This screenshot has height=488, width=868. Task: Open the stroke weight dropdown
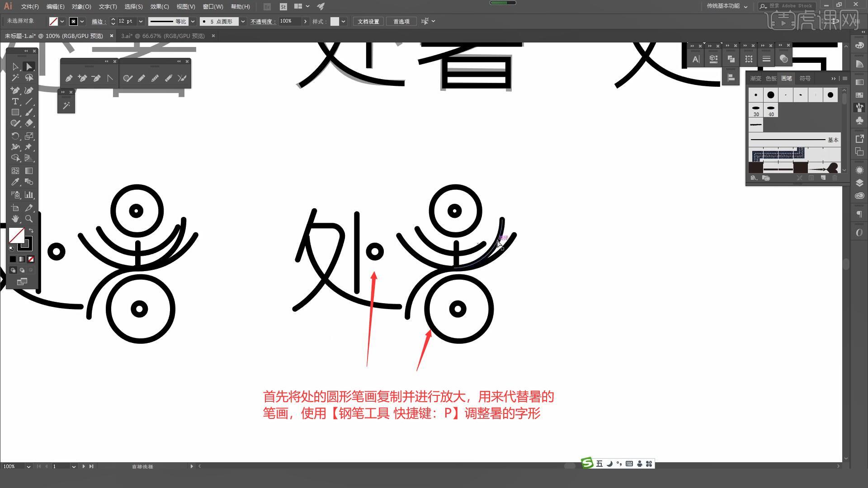point(141,21)
